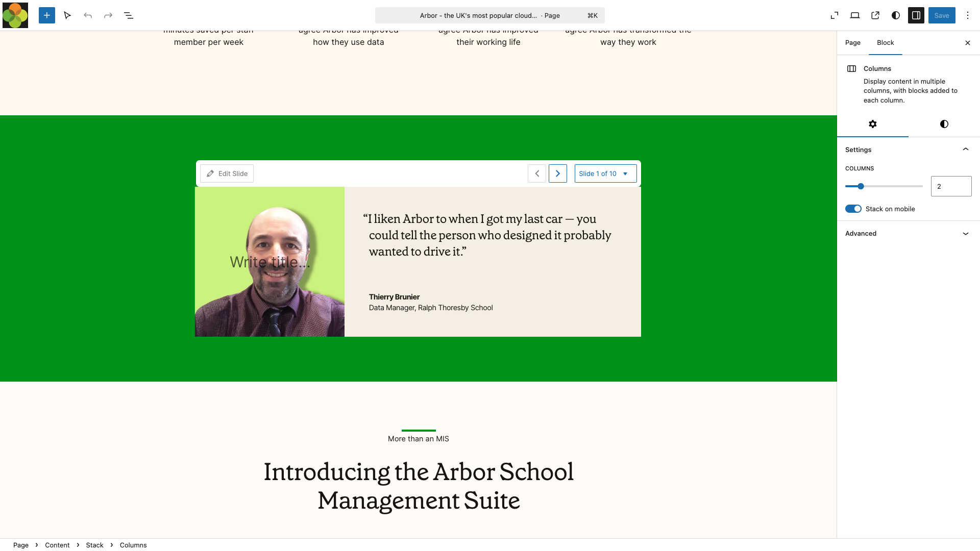The width and height of the screenshot is (980, 551).
Task: Click Data Manager, Ralph Thoresby School text
Action: (x=431, y=308)
